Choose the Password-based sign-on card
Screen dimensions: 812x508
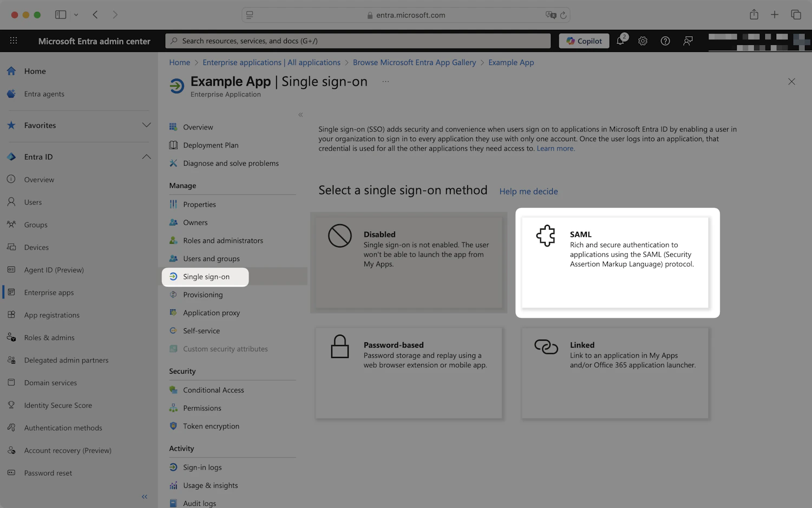[409, 373]
